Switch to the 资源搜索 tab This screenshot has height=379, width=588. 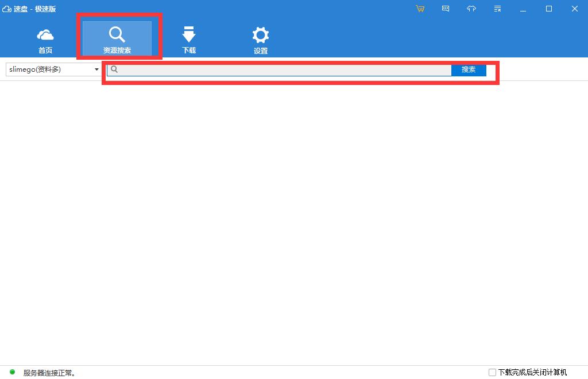click(117, 40)
